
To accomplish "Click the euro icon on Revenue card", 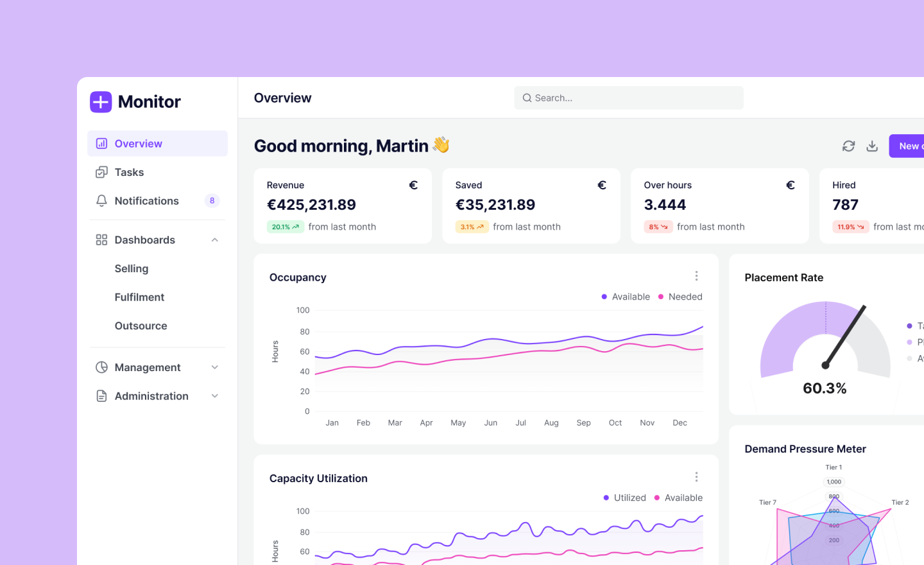I will pyautogui.click(x=413, y=185).
